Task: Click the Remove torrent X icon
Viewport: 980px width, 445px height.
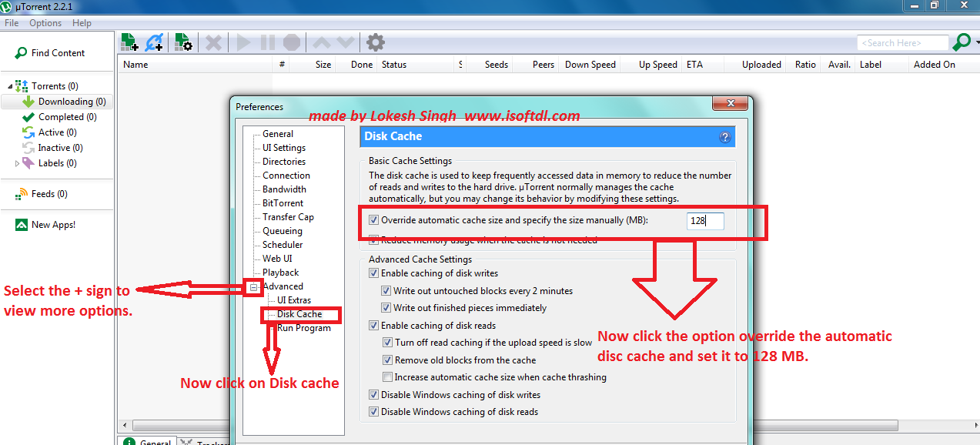Action: pyautogui.click(x=213, y=42)
